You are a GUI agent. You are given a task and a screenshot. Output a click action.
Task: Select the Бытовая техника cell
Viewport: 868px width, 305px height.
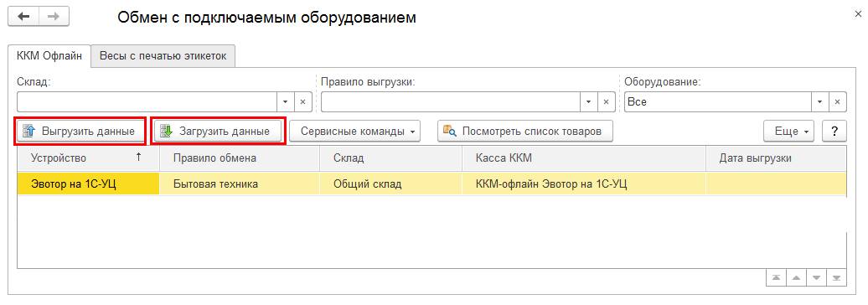tap(239, 184)
